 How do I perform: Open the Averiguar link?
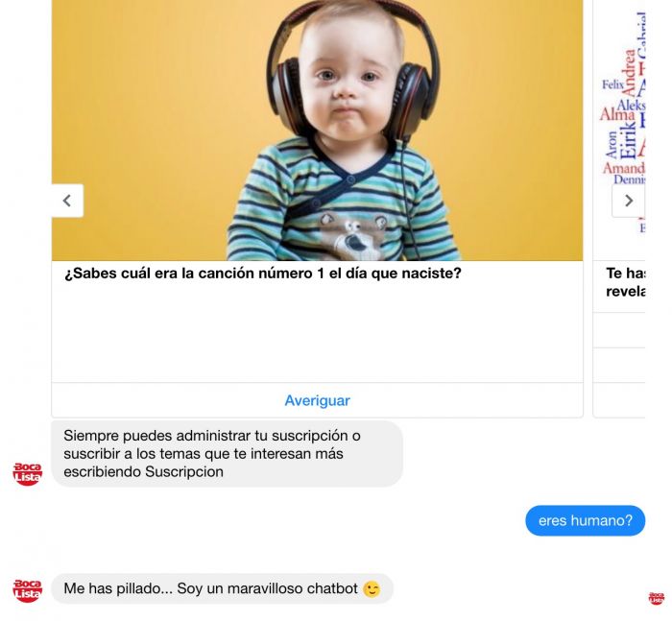click(317, 400)
